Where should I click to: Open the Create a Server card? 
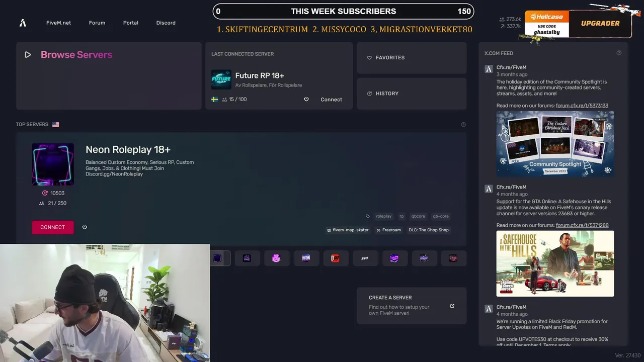coord(412,306)
